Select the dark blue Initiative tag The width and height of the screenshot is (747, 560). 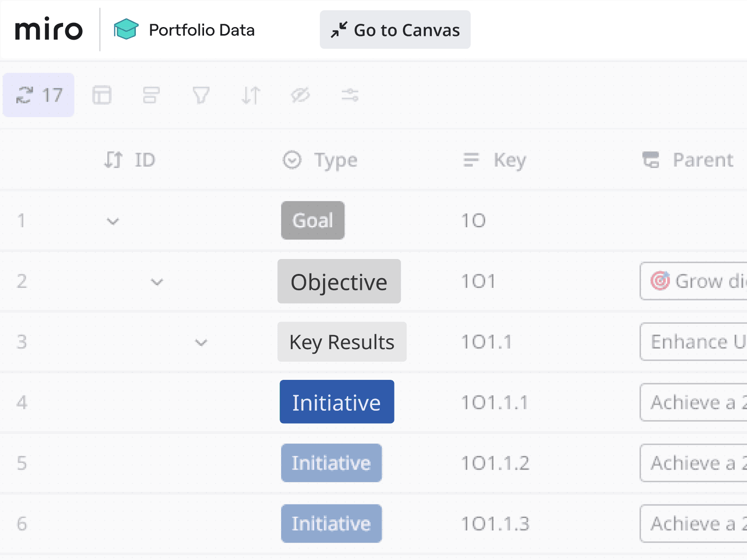tap(337, 402)
